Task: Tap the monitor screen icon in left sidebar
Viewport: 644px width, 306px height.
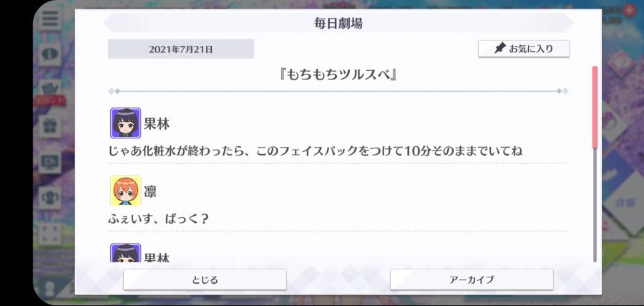Action: tap(51, 162)
